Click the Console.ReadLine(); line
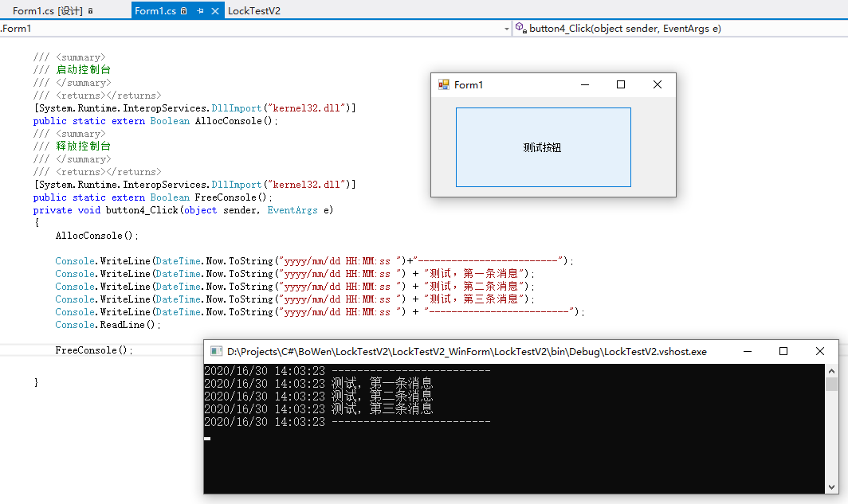The height and width of the screenshot is (504, 848). (108, 325)
